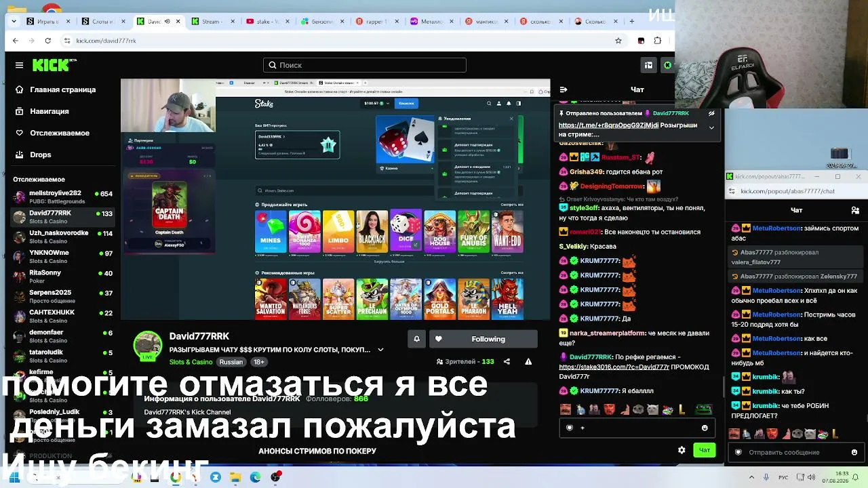Click the Russian language tag
This screenshot has height=488, width=868.
[x=231, y=362]
